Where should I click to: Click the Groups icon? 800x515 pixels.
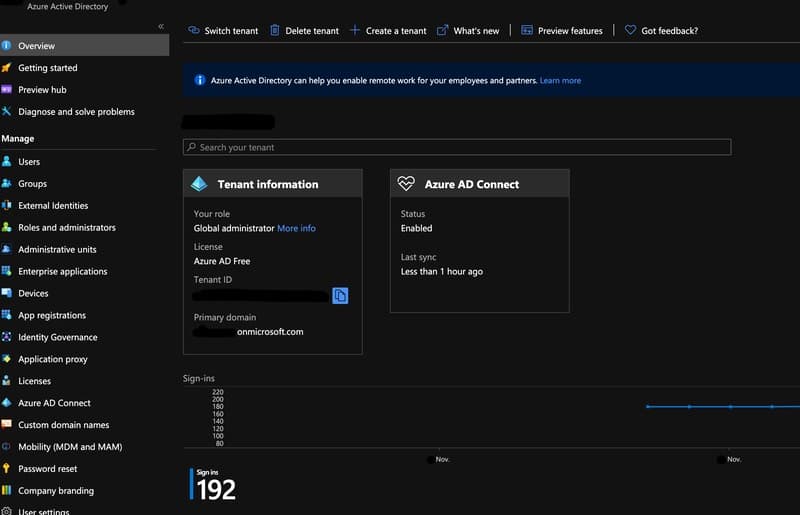[x=6, y=183]
